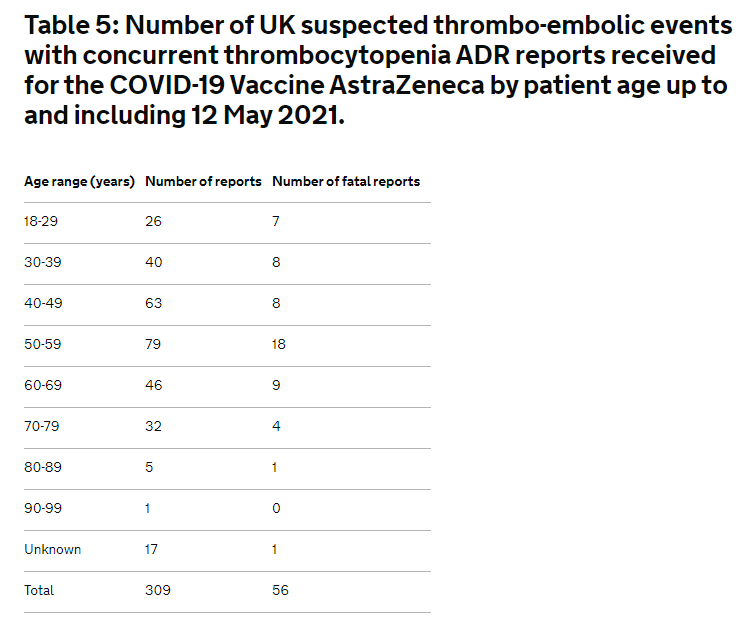The image size is (753, 623).
Task: Select the value 63 in the 40-49 row
Action: (154, 303)
